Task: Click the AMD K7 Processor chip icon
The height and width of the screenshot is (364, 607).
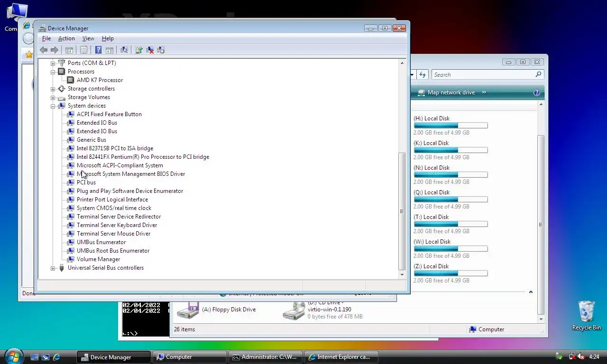Action: click(71, 80)
